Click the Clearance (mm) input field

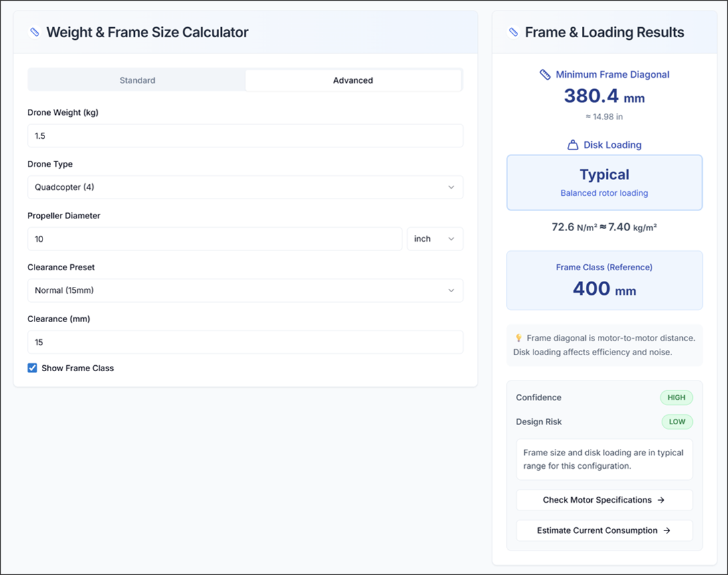coord(245,342)
